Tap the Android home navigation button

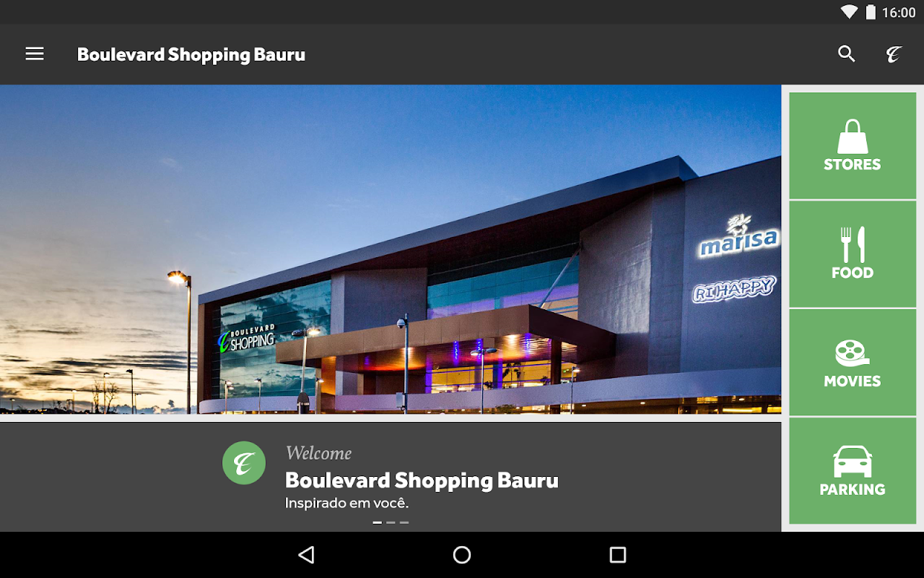click(x=462, y=555)
